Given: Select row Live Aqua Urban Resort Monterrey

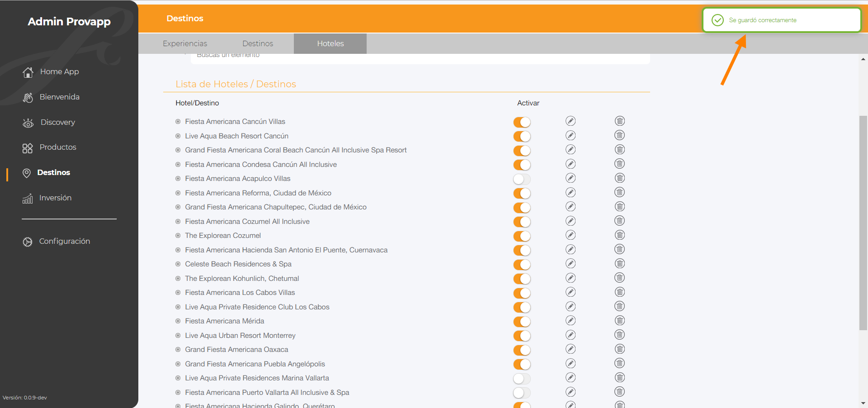Looking at the screenshot, I should (x=240, y=336).
